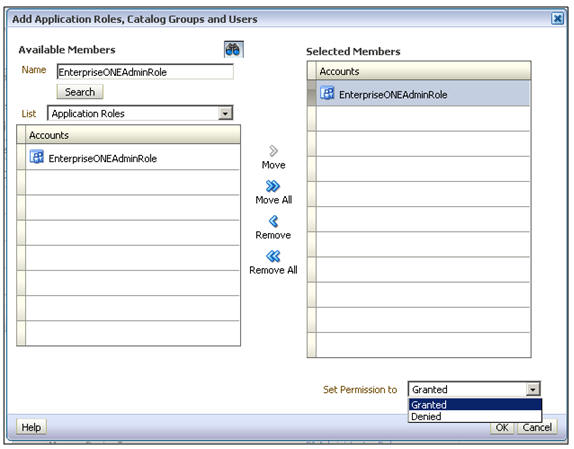Focus the Name input field
The image size is (574, 449).
pos(145,72)
